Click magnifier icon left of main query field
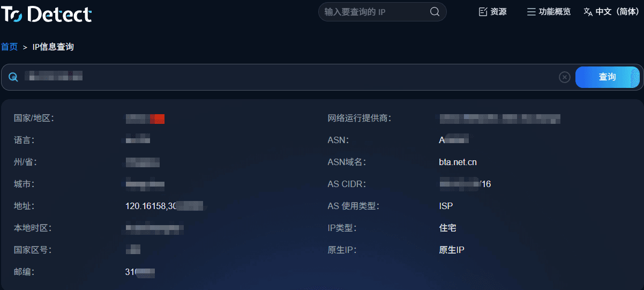The height and width of the screenshot is (290, 644). 13,77
